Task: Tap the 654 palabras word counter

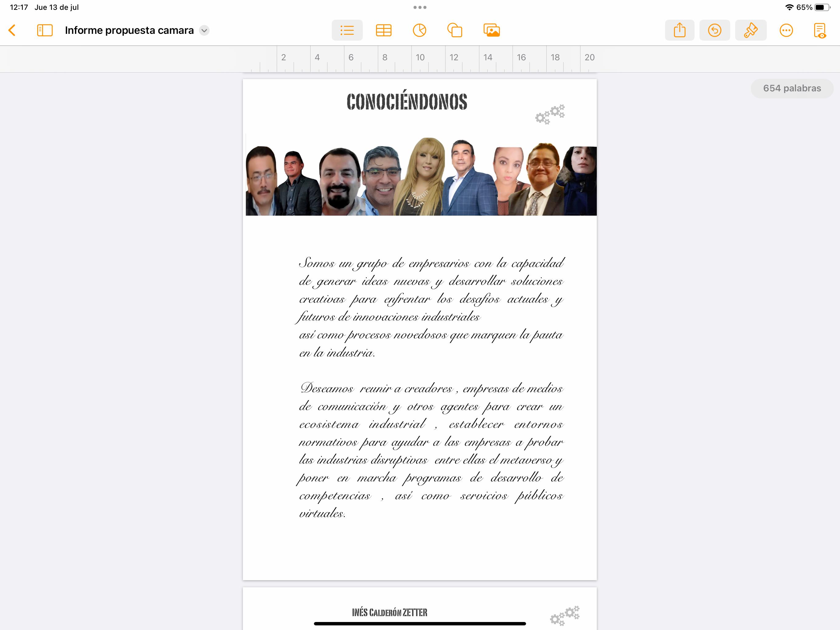Action: point(792,89)
